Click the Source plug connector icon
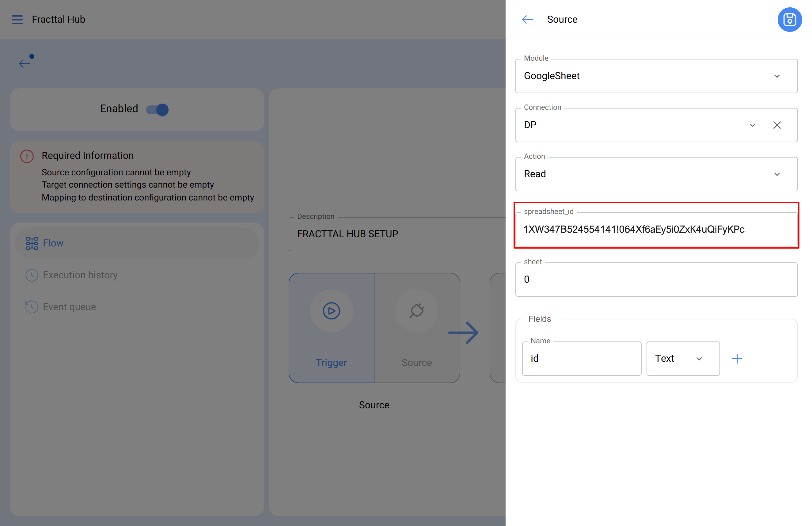The width and height of the screenshot is (812, 526). [x=417, y=311]
